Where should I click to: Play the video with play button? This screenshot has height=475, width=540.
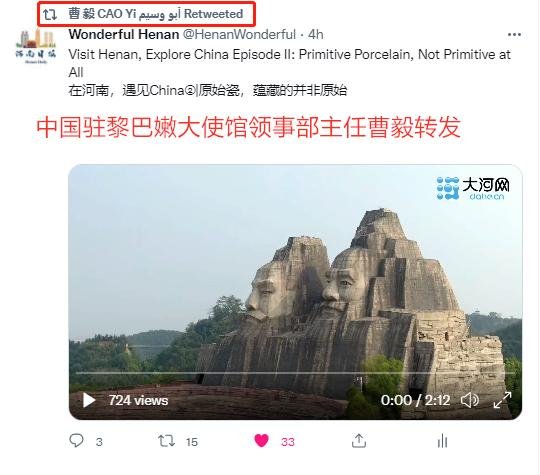click(x=89, y=400)
